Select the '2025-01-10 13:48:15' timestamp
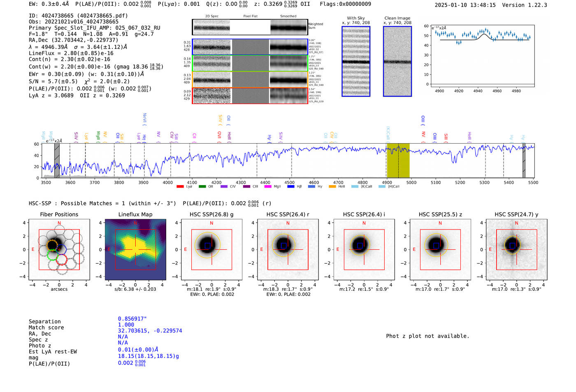The image size is (576, 392). click(x=465, y=5)
